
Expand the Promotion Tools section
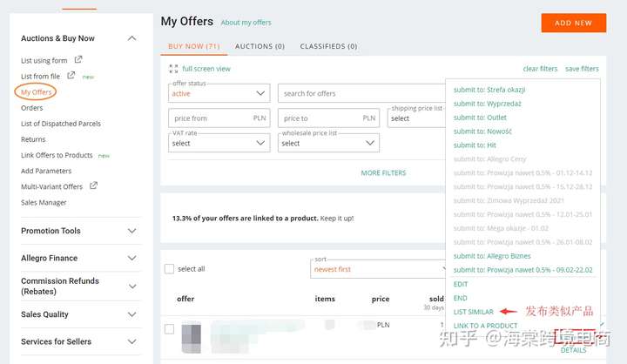[132, 231]
